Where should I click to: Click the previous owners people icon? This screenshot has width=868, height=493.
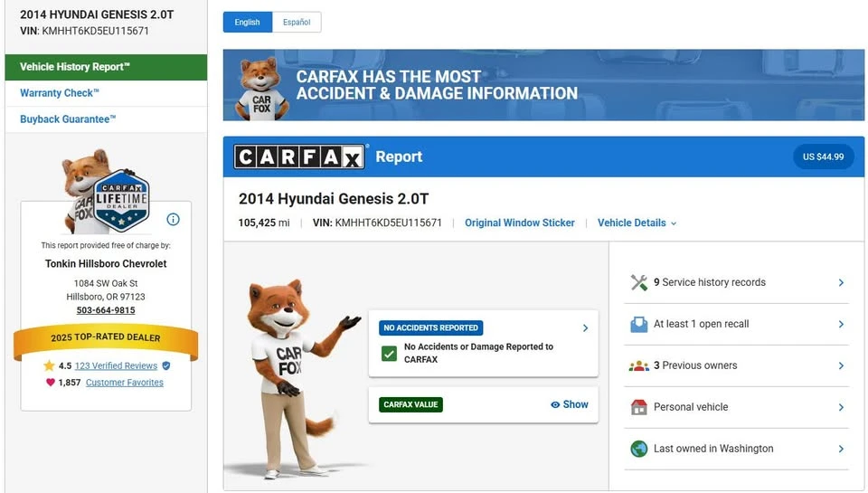click(639, 365)
